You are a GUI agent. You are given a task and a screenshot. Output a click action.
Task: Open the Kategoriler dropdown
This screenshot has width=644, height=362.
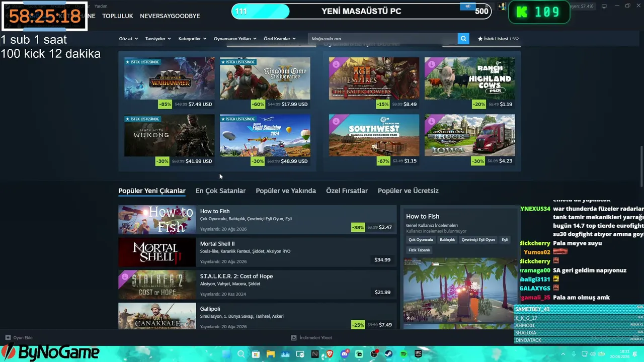click(192, 39)
